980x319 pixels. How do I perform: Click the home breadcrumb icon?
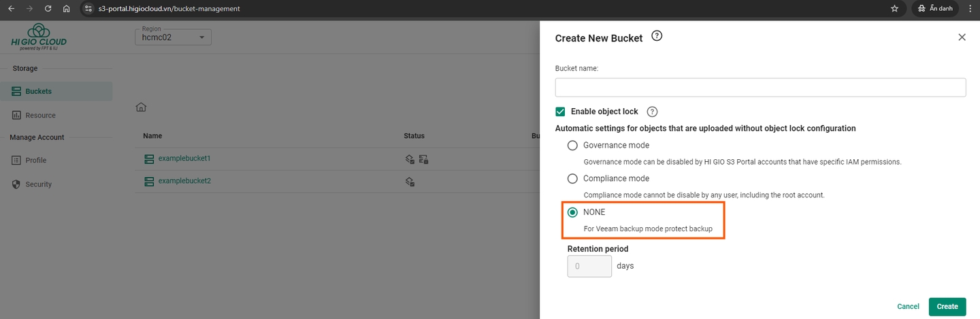click(141, 107)
